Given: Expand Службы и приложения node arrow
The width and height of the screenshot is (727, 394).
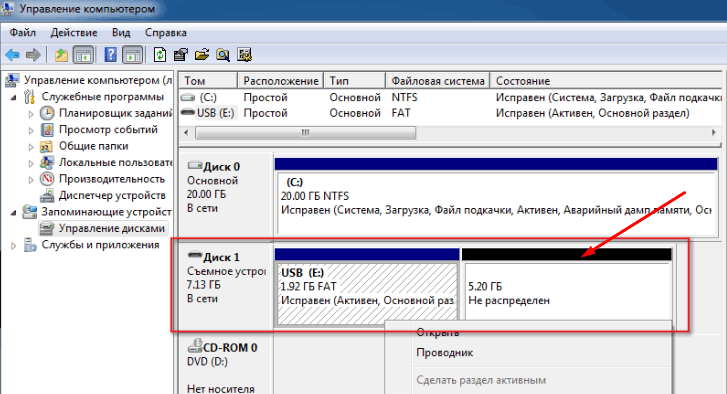Looking at the screenshot, I should 14,246.
